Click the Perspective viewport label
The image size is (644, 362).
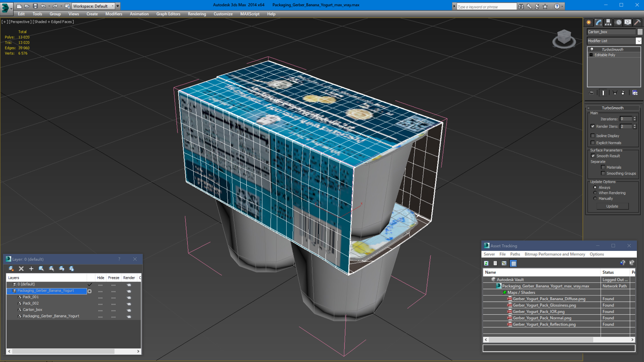click(20, 22)
